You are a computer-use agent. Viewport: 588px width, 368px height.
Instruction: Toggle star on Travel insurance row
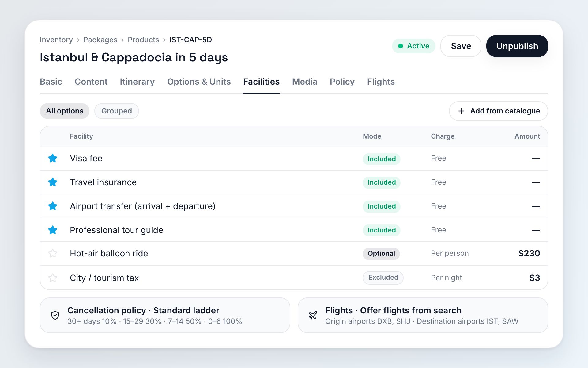coord(53,182)
